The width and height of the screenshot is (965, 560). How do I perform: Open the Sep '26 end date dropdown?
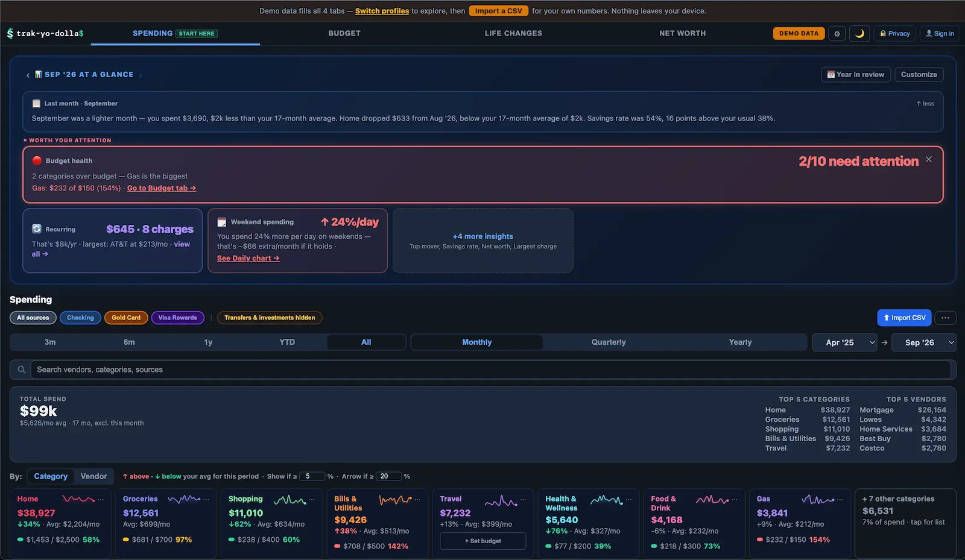pos(923,342)
